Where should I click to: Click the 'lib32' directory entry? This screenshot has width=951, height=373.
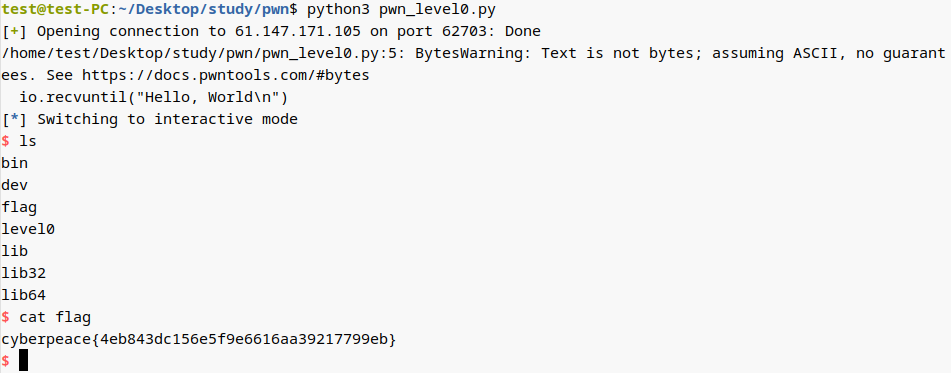(x=24, y=273)
